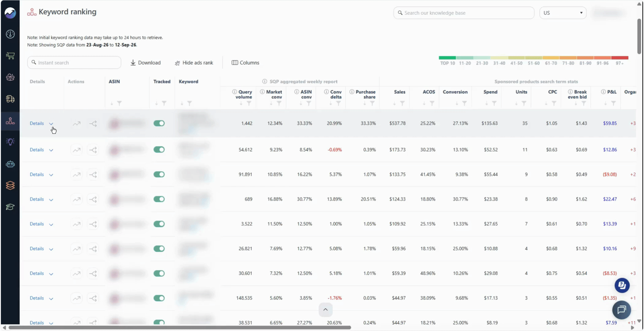
Task: Open the shopping cart sidebar icon
Action: pyautogui.click(x=10, y=56)
